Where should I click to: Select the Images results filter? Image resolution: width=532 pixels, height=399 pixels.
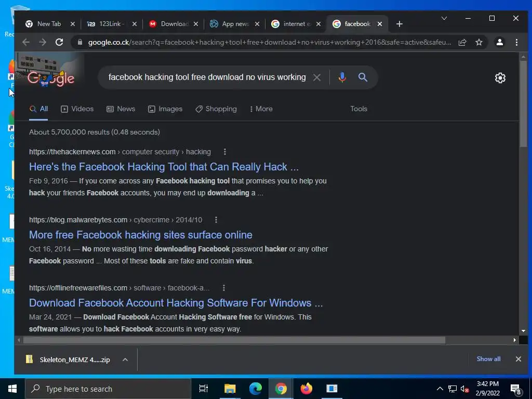pyautogui.click(x=165, y=109)
